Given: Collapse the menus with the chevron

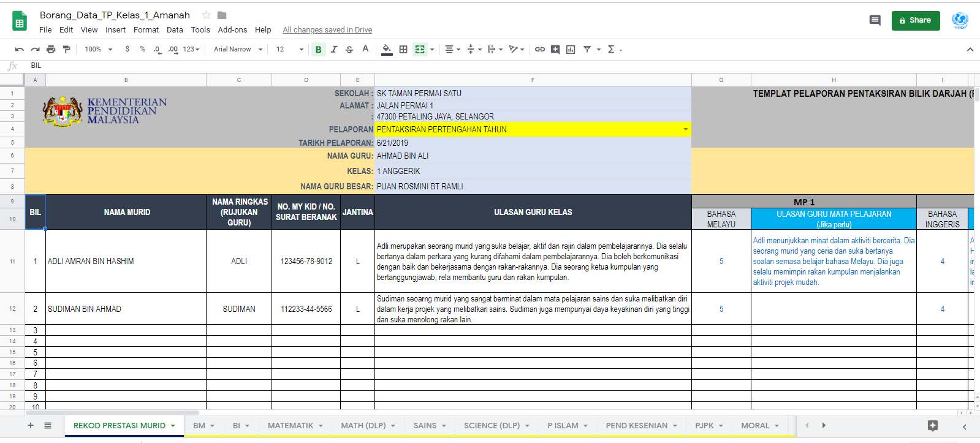Looking at the screenshot, I should [x=970, y=50].
